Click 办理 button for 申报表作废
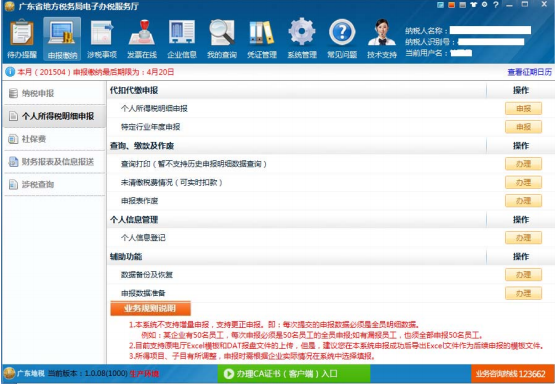 (523, 201)
